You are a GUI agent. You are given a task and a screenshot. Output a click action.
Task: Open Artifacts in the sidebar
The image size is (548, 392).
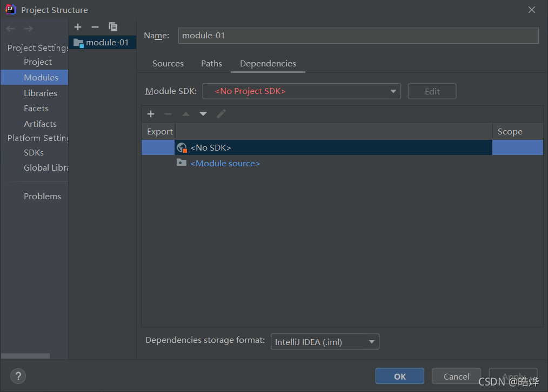(40, 124)
